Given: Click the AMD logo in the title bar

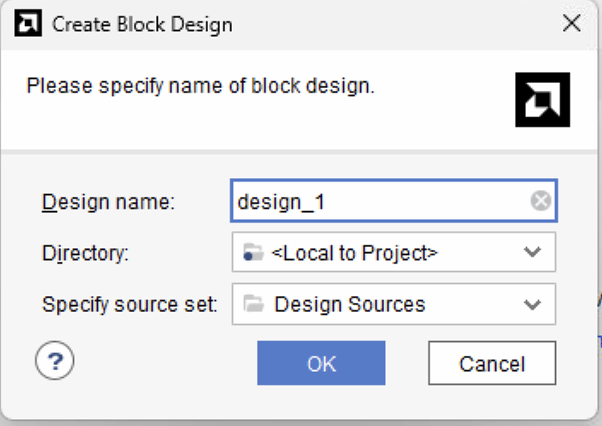Looking at the screenshot, I should 31,24.
